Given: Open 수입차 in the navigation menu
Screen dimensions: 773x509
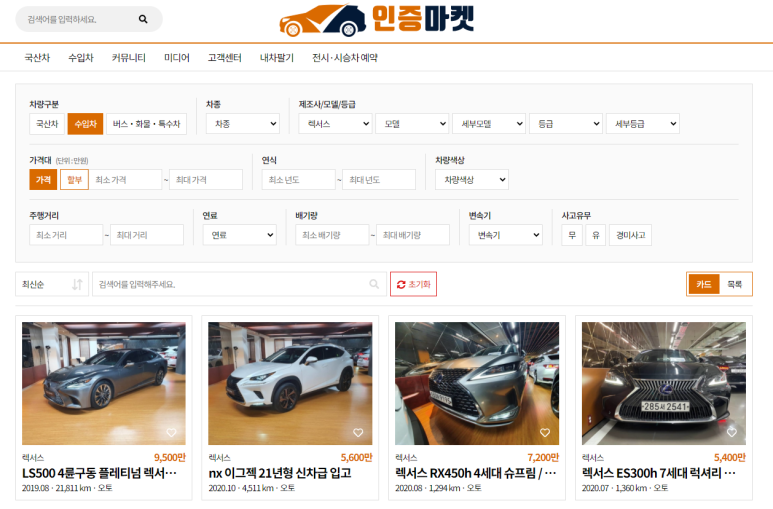Looking at the screenshot, I should (x=81, y=58).
